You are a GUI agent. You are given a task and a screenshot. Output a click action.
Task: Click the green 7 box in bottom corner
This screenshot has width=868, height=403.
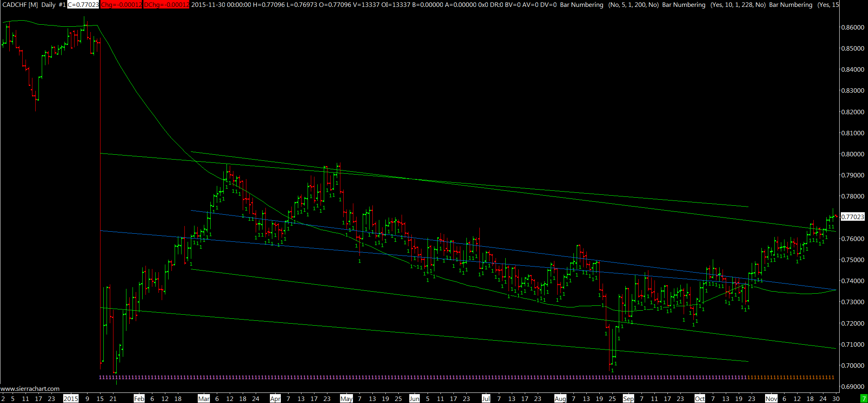click(864, 399)
